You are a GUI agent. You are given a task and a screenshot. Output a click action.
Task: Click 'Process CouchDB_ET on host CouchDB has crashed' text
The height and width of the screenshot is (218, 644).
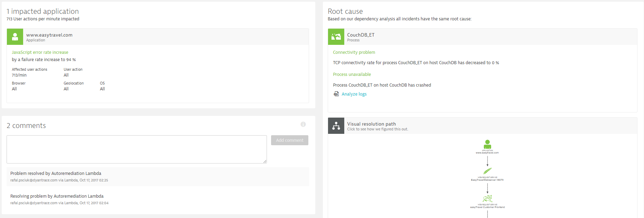(382, 85)
